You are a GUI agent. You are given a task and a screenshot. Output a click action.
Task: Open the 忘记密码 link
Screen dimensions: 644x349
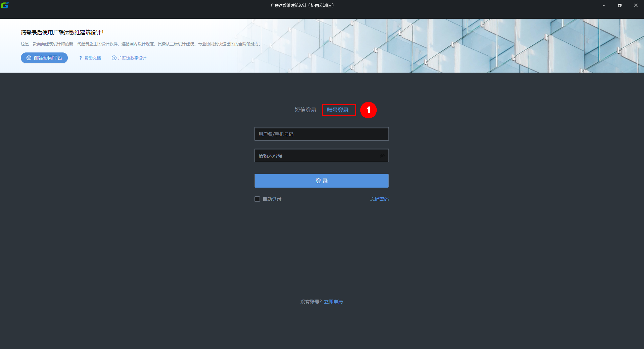click(379, 199)
